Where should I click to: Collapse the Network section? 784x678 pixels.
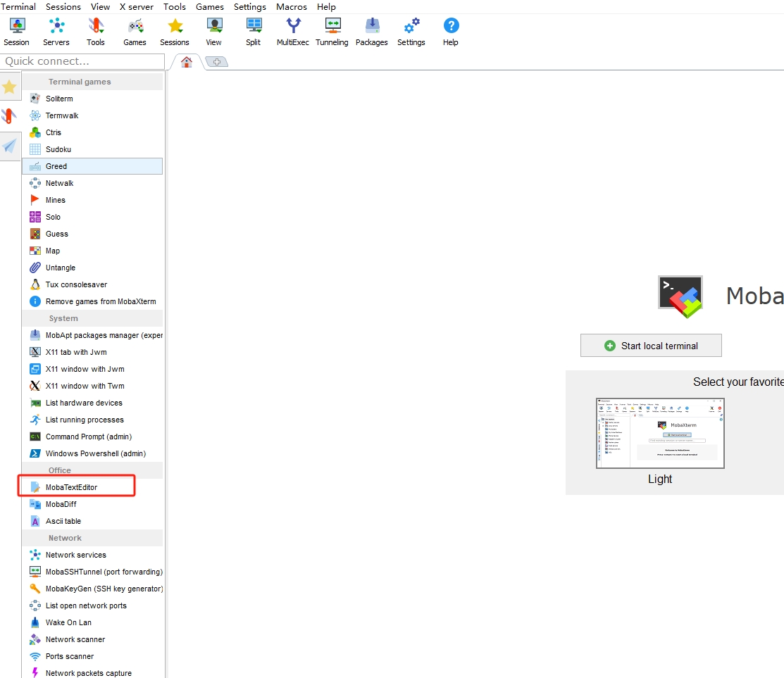[x=66, y=538]
